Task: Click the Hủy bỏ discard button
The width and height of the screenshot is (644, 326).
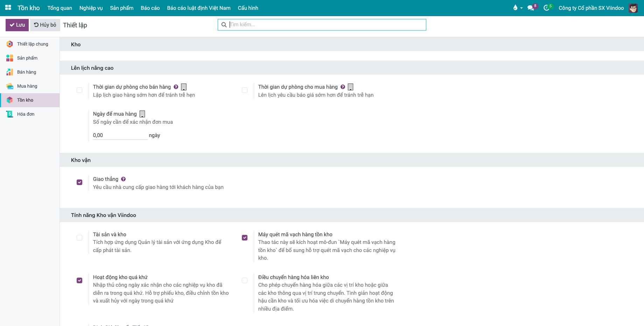Action: tap(45, 25)
